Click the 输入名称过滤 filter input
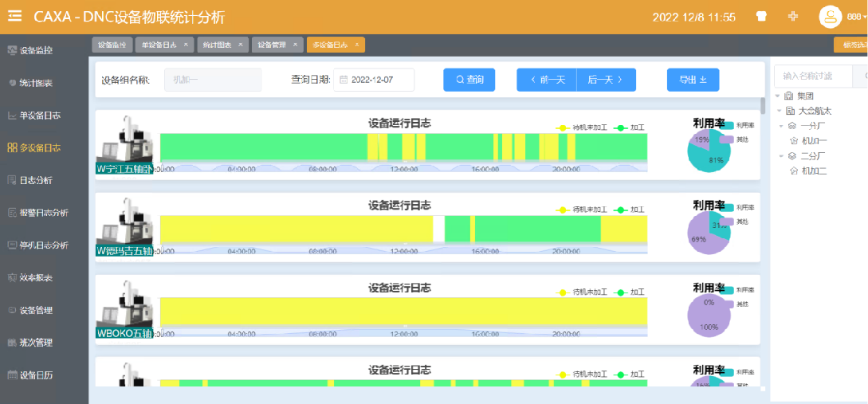 click(x=813, y=76)
